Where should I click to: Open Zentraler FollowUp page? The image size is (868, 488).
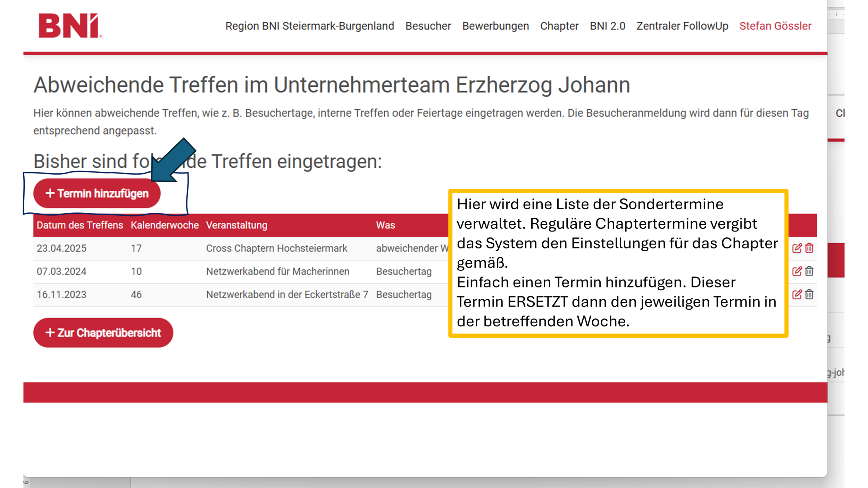tap(682, 26)
